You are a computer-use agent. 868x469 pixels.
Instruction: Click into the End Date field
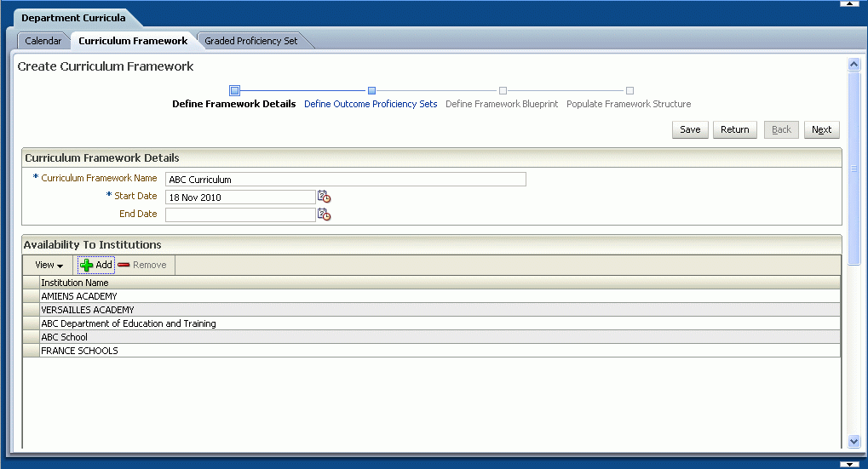240,215
